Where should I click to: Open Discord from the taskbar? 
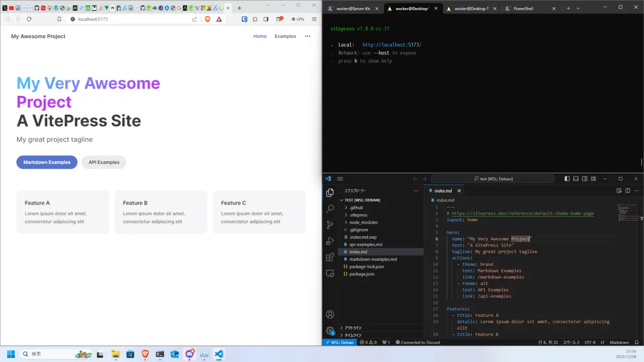point(190,354)
